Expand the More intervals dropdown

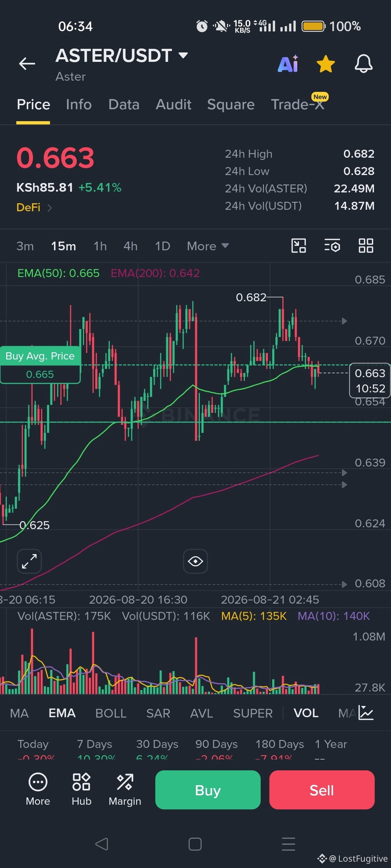pos(208,246)
